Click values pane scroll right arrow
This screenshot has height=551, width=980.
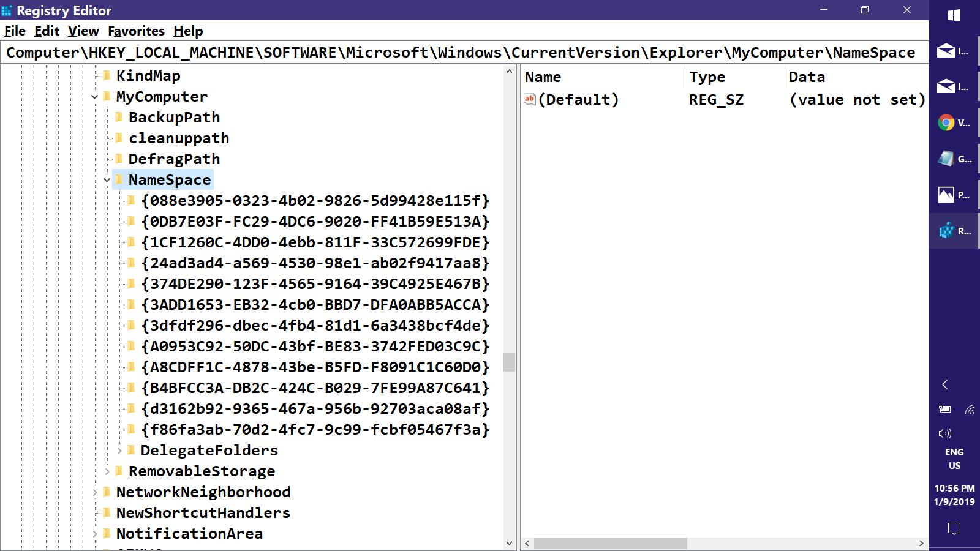(921, 544)
